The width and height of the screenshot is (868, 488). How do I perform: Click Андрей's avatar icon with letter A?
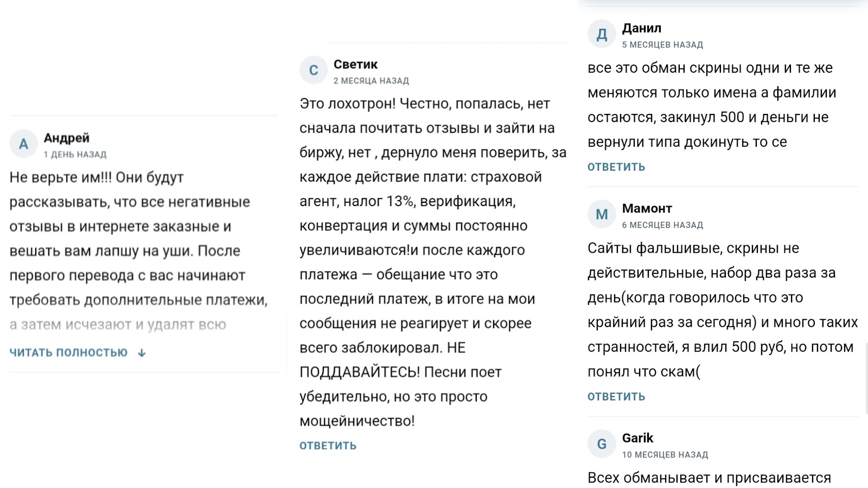click(x=23, y=144)
